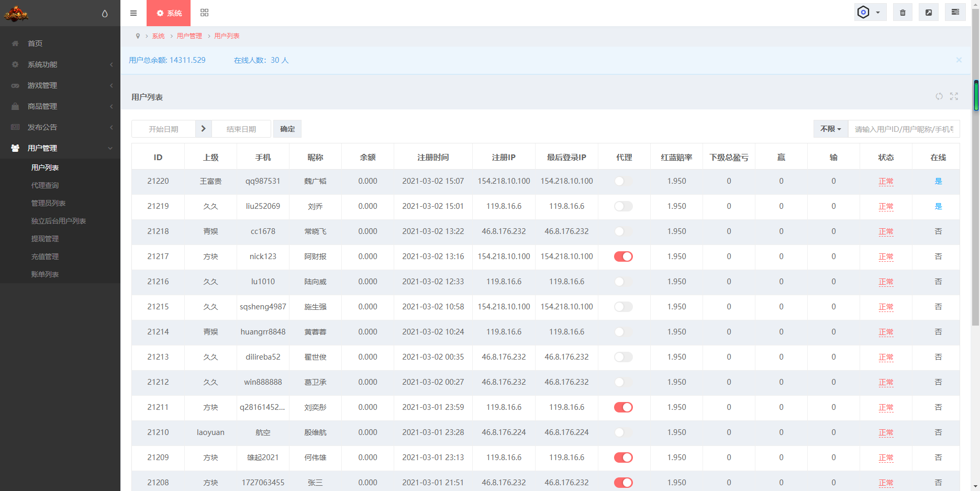
Task: Toggle agent switch for user 21211
Action: click(x=623, y=407)
